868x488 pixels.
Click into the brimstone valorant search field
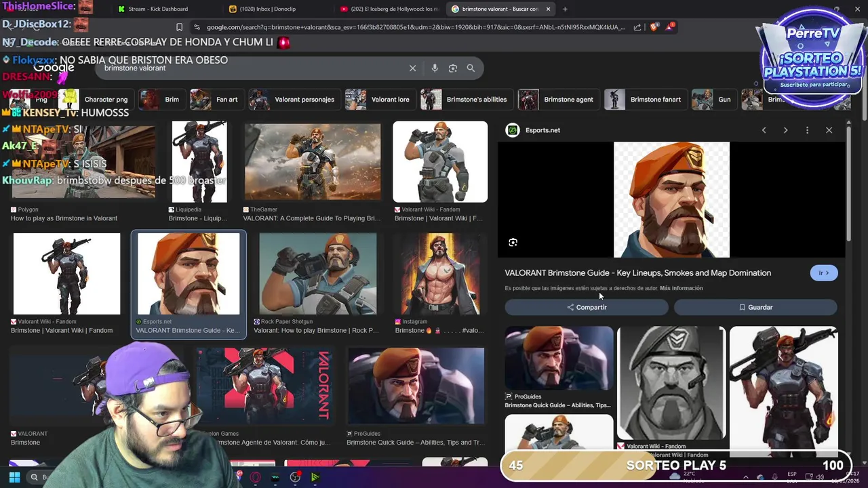pos(251,68)
